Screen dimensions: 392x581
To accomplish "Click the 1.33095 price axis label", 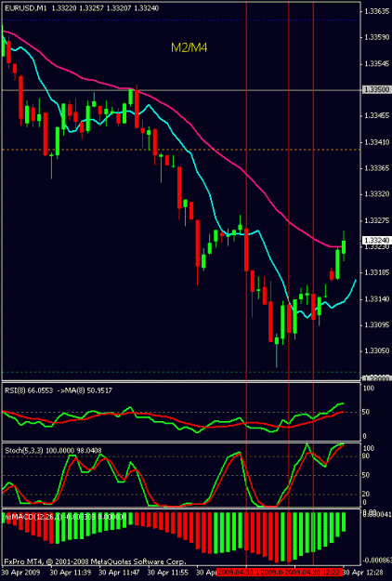I will point(376,324).
